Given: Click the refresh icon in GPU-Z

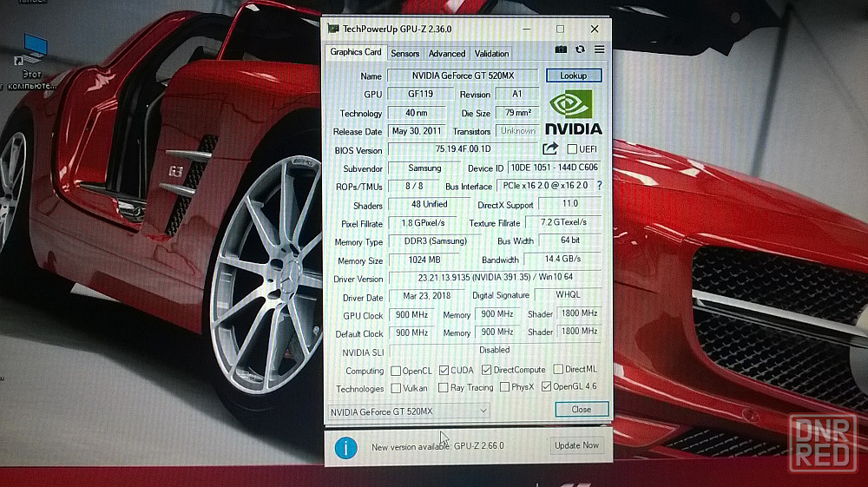Looking at the screenshot, I should click(580, 49).
